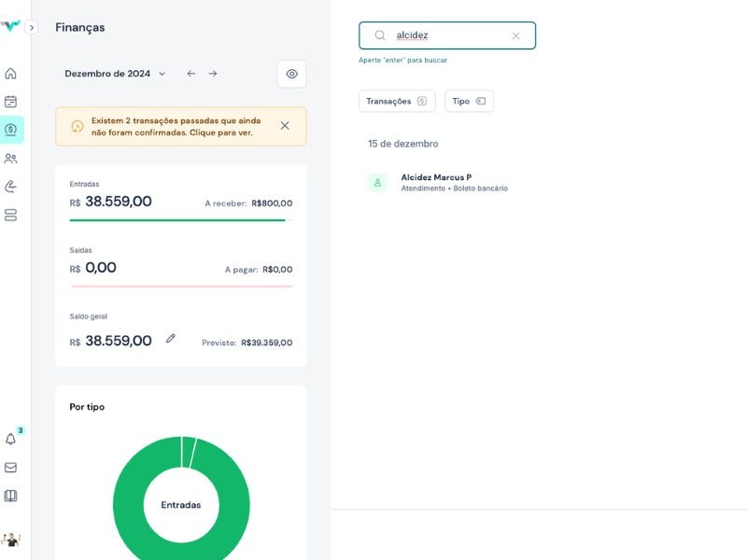This screenshot has height=560, width=747.
Task: Open the clients people icon in sidebar
Action: pos(11,159)
